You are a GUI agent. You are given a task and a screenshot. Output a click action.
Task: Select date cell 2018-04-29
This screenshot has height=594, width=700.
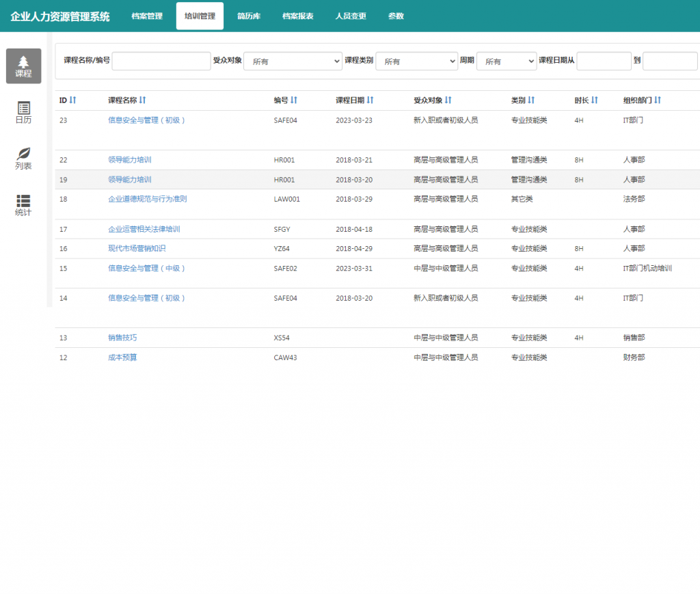coord(354,249)
